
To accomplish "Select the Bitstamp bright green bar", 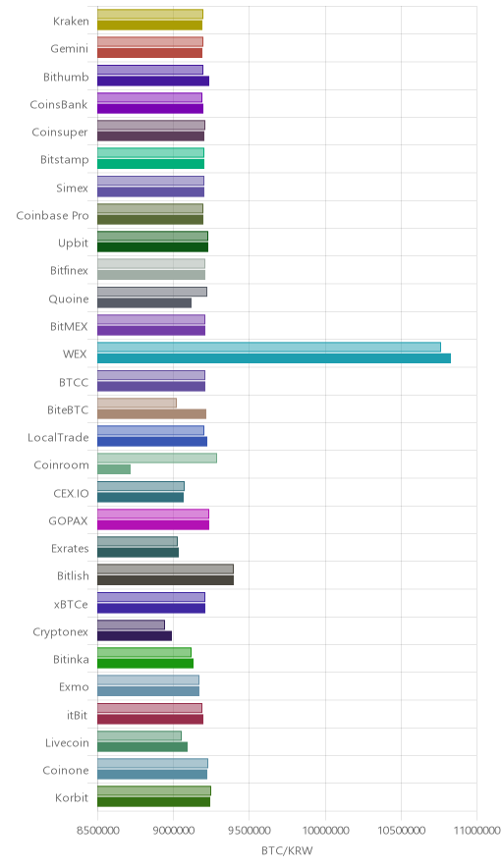I will (151, 164).
